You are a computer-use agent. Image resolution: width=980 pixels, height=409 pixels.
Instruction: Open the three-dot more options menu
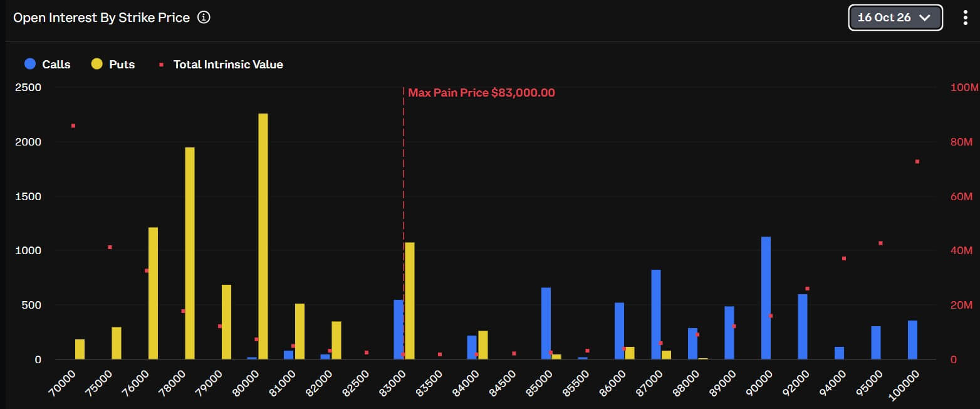965,18
